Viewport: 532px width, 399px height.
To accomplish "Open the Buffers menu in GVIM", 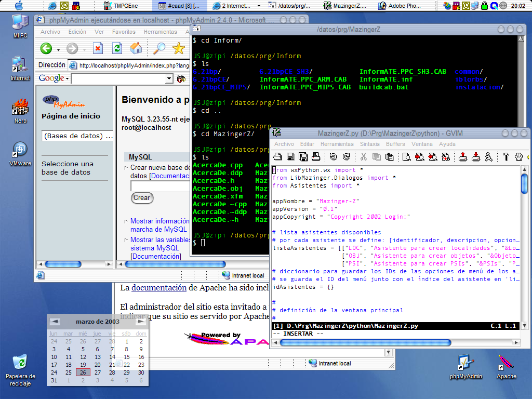I will [x=395, y=144].
